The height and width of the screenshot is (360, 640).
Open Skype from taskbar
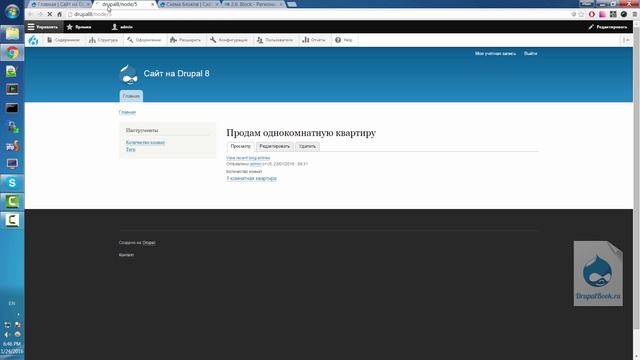click(12, 182)
